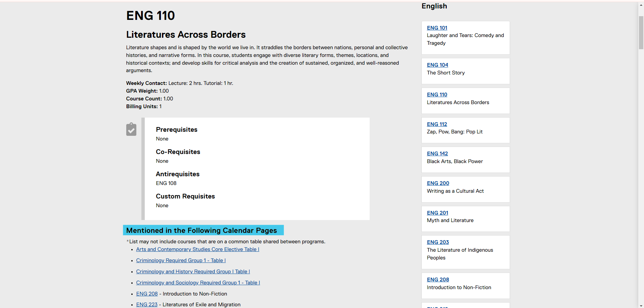This screenshot has height=308, width=644.
Task: Click the vertical scrollbar thumb
Action: 641,32
